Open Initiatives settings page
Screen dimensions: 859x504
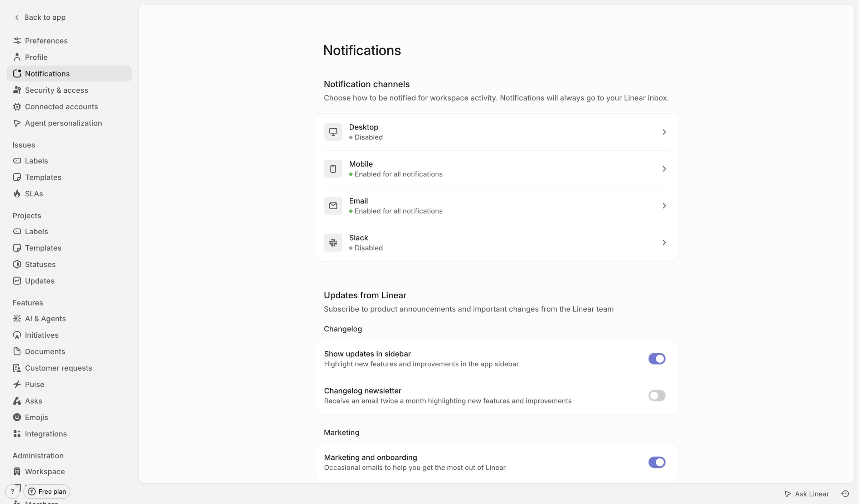tap(69, 335)
